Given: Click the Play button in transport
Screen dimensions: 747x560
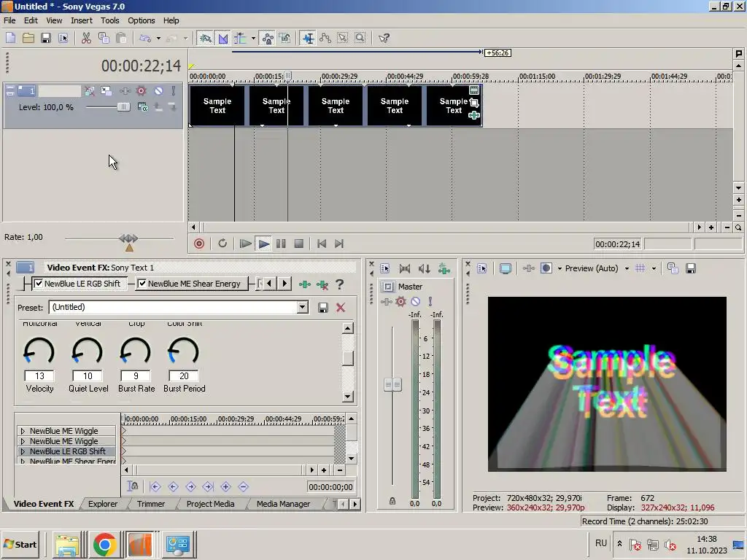Looking at the screenshot, I should (x=263, y=244).
